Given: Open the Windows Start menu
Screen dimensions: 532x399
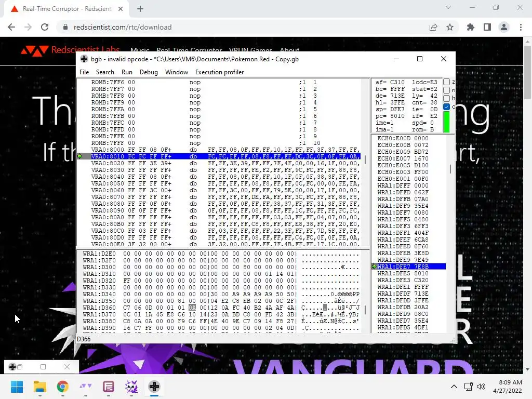Looking at the screenshot, I should (x=17, y=387).
